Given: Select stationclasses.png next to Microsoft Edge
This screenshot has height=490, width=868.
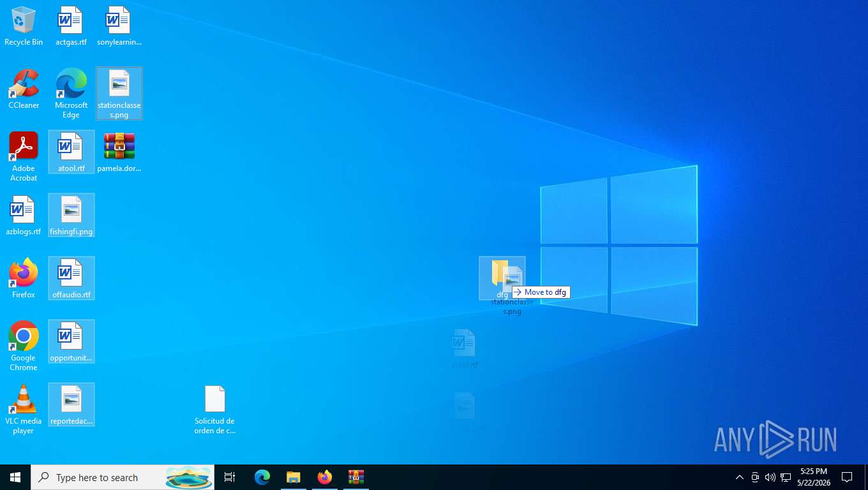Looking at the screenshot, I should (119, 94).
